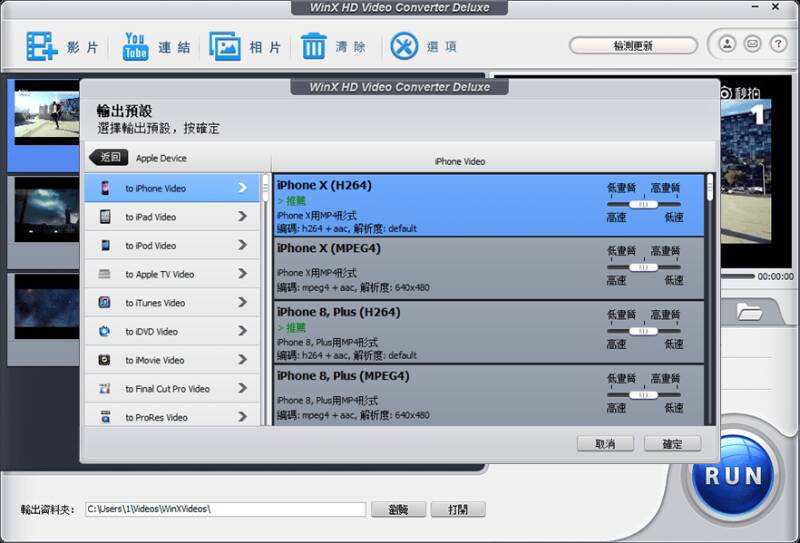This screenshot has width=800, height=543.
Task: Click the iPad device icon
Action: [x=105, y=216]
